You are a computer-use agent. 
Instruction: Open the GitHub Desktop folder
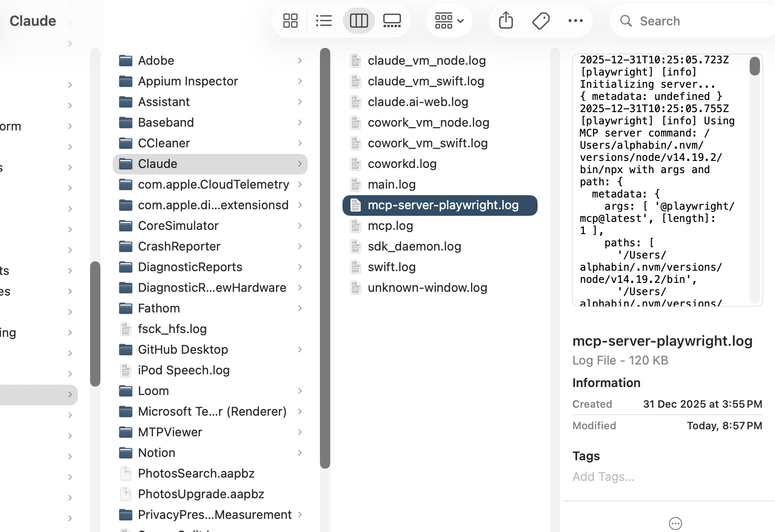click(182, 350)
